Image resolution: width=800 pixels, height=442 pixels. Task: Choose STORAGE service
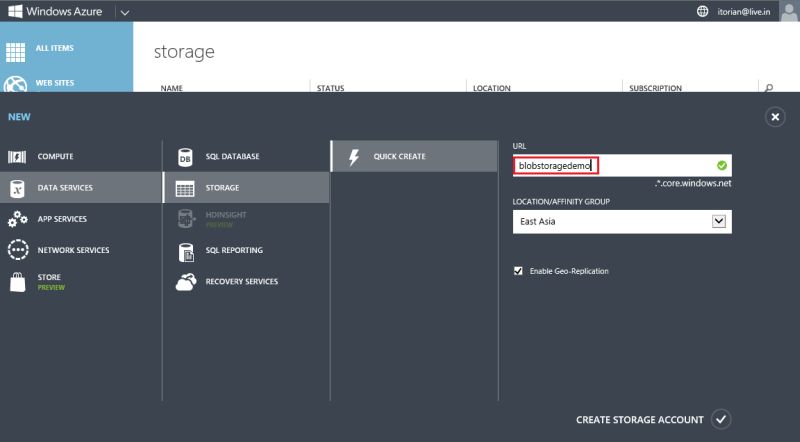click(222, 188)
